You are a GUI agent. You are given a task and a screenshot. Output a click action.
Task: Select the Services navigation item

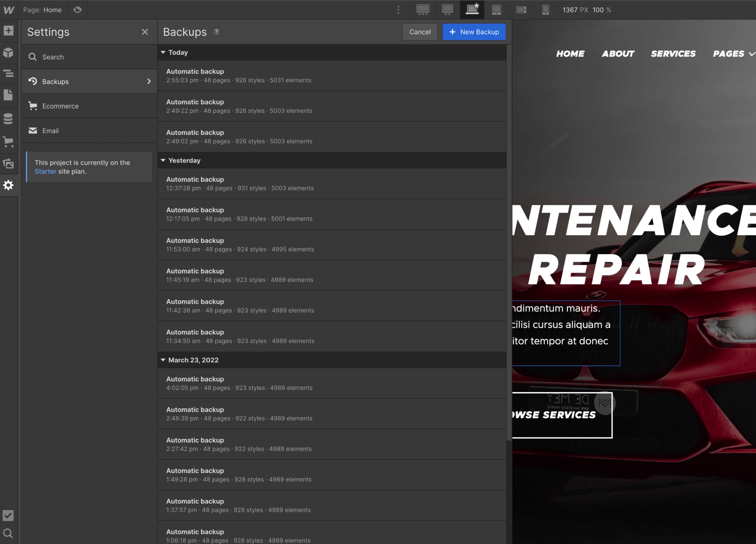pos(673,53)
